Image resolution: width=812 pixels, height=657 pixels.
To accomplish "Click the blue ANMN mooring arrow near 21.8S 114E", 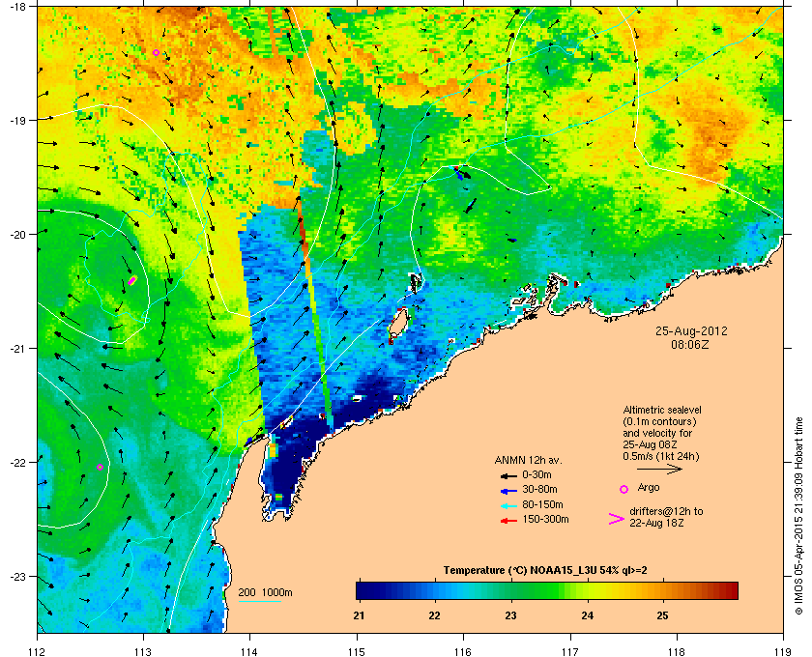I will click(249, 442).
